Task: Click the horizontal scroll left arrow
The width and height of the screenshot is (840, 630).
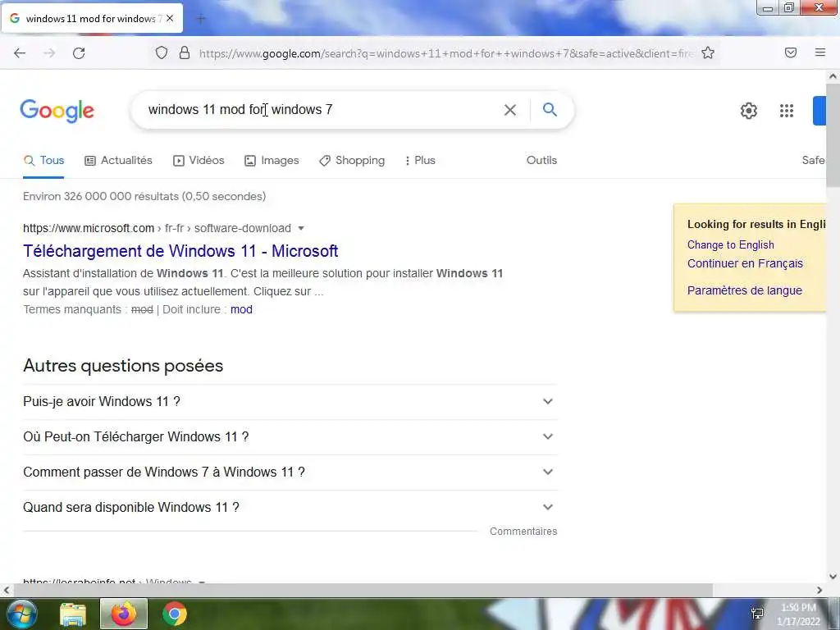Action: click(x=7, y=591)
